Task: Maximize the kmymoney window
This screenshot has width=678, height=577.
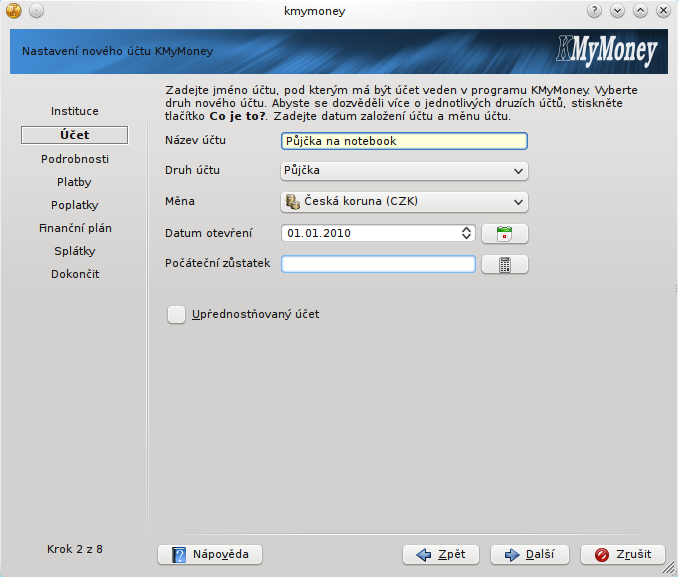Action: [640, 10]
